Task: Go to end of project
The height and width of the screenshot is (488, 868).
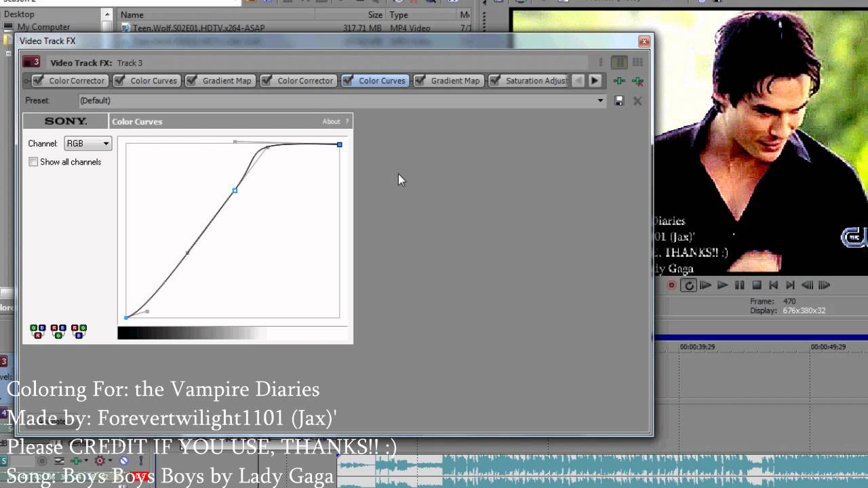Action: (x=790, y=285)
